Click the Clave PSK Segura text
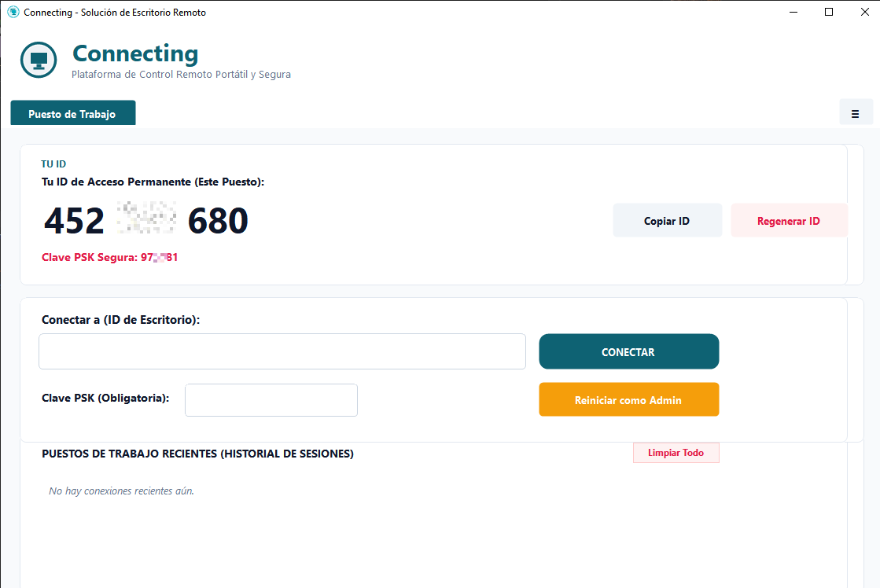 pyautogui.click(x=110, y=258)
